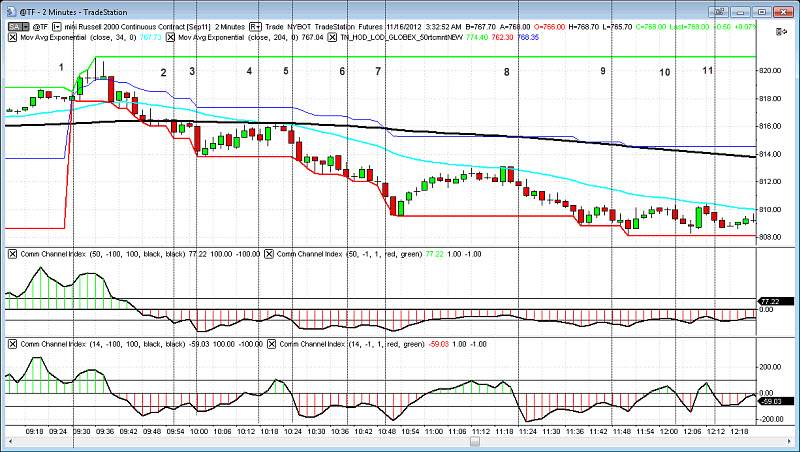Click the 12:18 time axis label
This screenshot has height=452, width=800.
[740, 431]
